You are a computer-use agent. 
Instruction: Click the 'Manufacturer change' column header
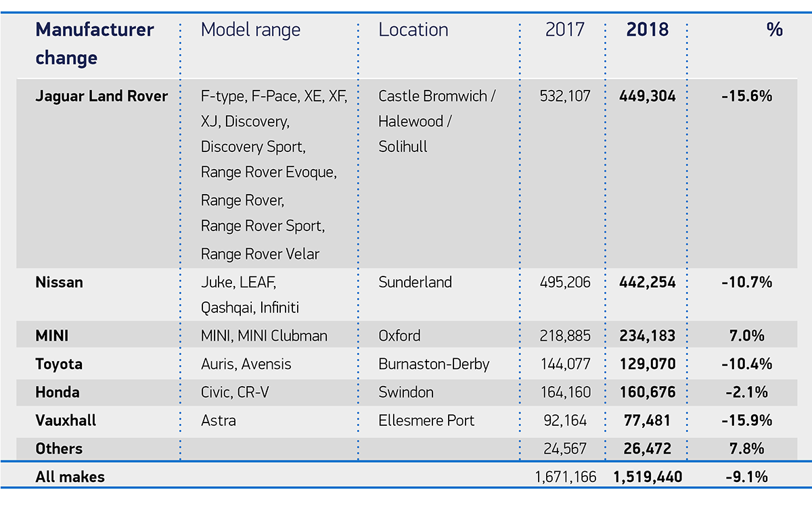pos(95,44)
